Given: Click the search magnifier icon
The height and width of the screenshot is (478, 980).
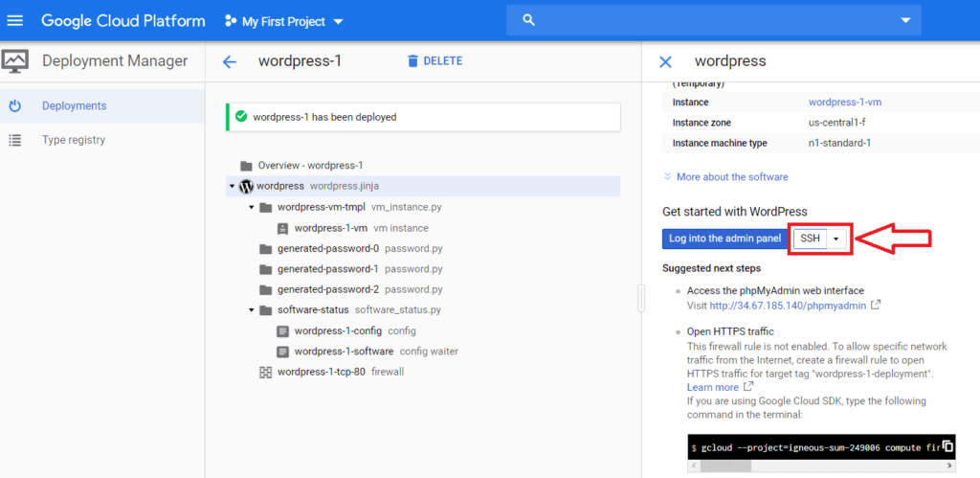Looking at the screenshot, I should click(528, 21).
